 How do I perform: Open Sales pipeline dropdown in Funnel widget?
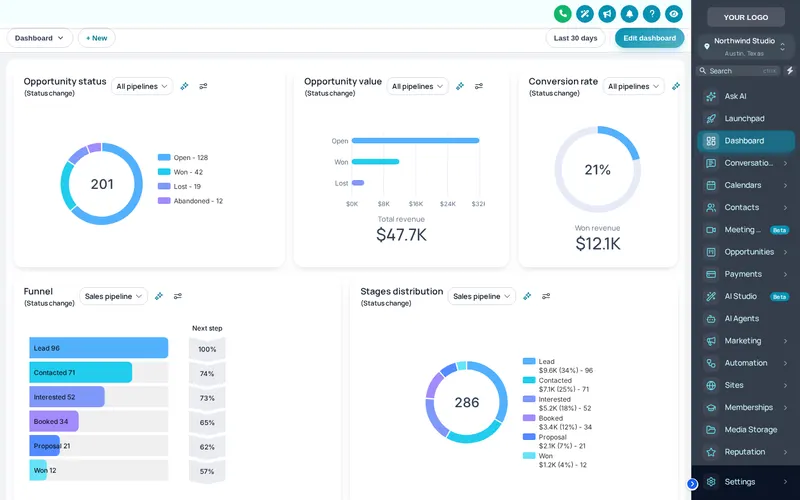point(113,296)
